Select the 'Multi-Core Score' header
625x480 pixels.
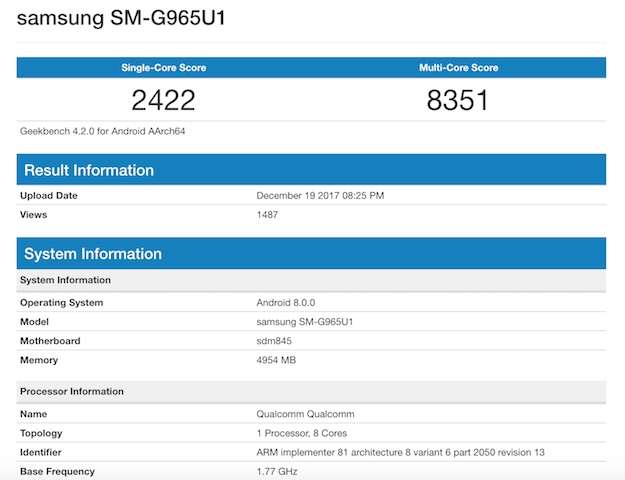(458, 67)
